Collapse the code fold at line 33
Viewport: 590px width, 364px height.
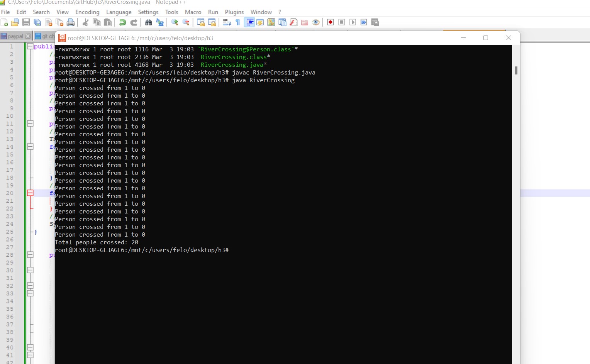pyautogui.click(x=30, y=293)
